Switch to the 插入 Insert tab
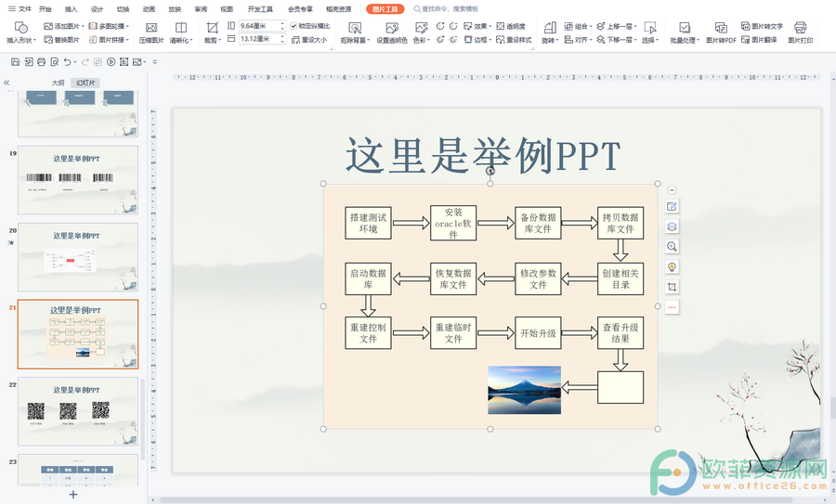Viewport: 836px width, 504px height. coord(71,9)
